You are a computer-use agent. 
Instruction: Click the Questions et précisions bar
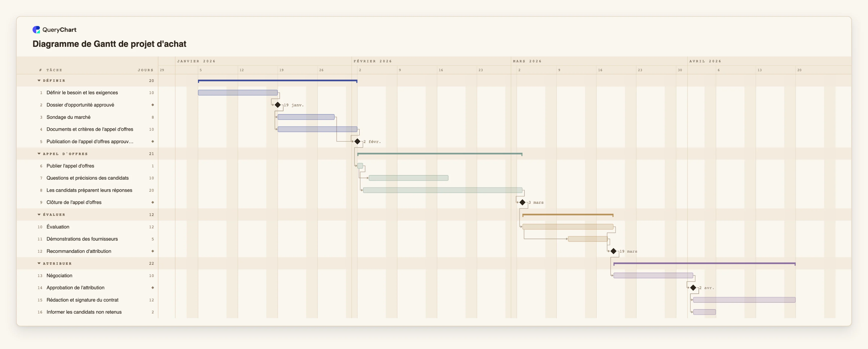pyautogui.click(x=408, y=178)
